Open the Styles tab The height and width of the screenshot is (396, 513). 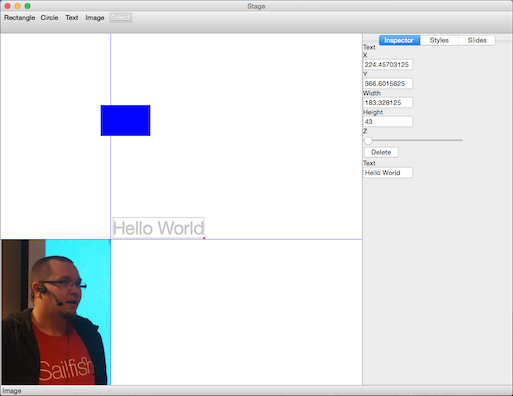[439, 40]
